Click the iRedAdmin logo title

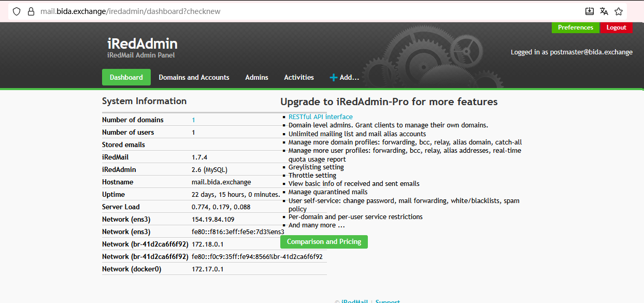tap(142, 44)
